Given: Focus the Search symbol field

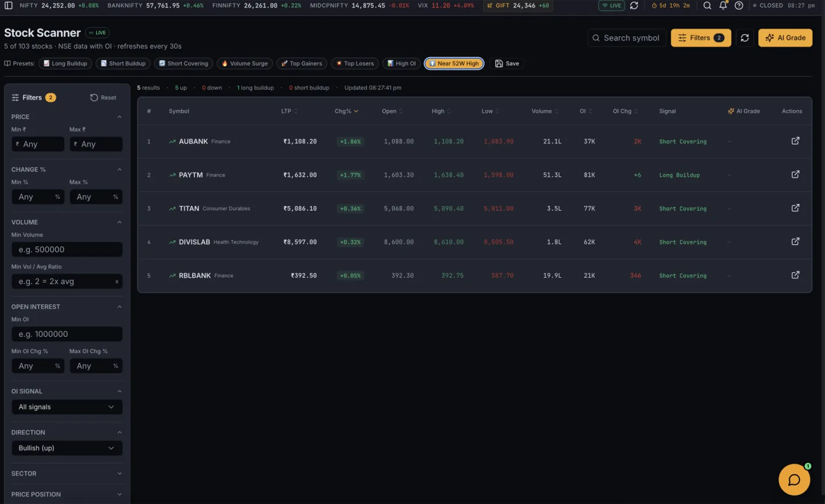Looking at the screenshot, I should (x=627, y=38).
